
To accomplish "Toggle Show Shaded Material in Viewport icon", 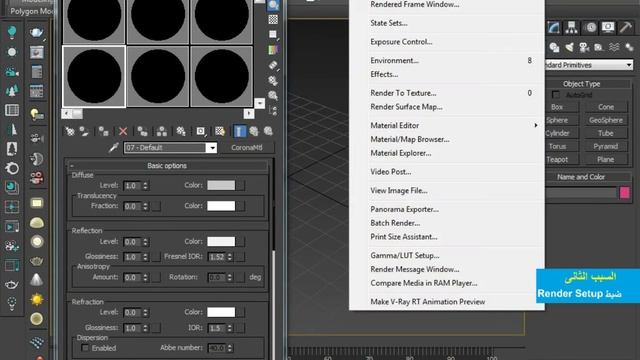I will coord(220,131).
